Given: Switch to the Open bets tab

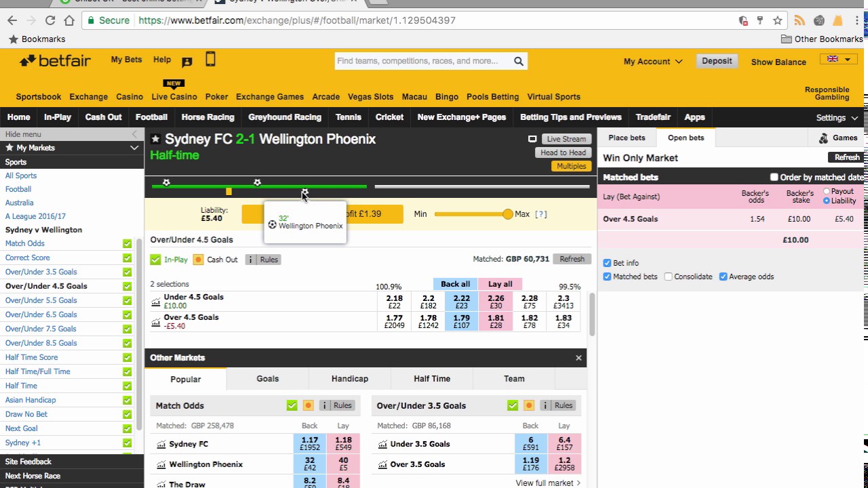Looking at the screenshot, I should 686,138.
